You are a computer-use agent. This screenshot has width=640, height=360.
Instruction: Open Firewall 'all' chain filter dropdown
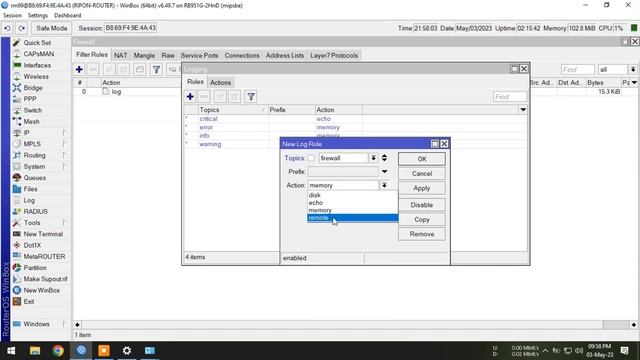pyautogui.click(x=633, y=70)
